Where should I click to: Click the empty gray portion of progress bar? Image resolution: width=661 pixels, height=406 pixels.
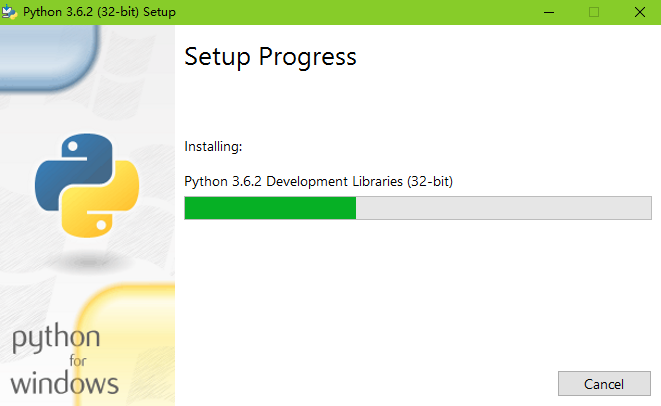[503, 208]
